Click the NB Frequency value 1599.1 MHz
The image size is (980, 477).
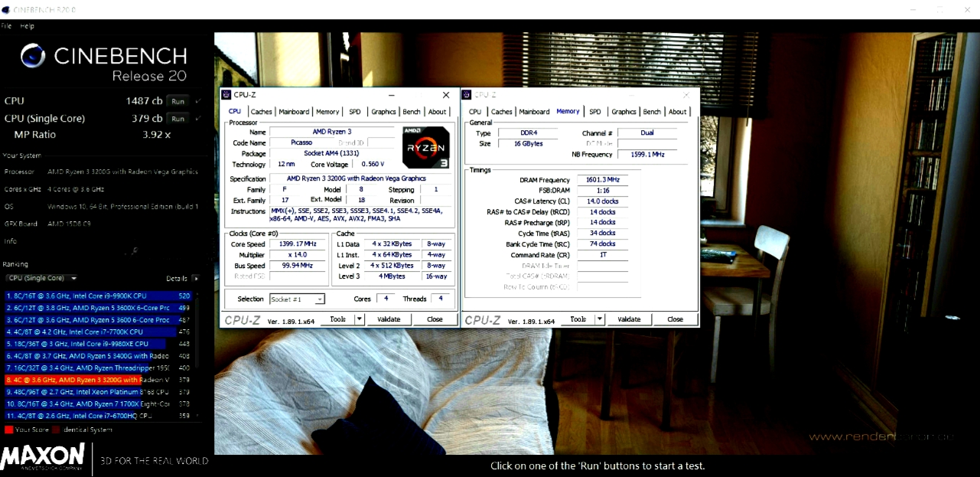[647, 154]
